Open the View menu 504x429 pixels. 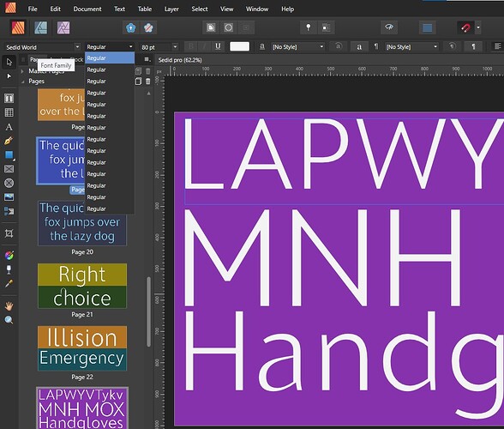pyautogui.click(x=226, y=9)
